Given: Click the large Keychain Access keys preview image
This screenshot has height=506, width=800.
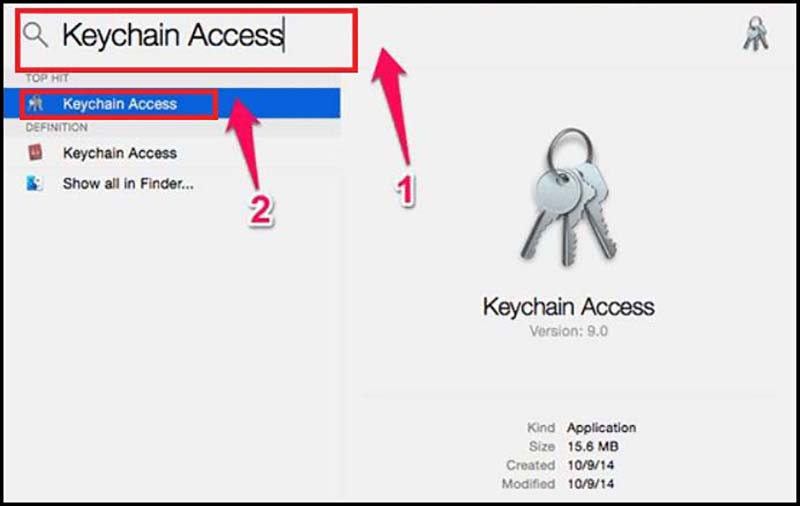Looking at the screenshot, I should pyautogui.click(x=569, y=198).
